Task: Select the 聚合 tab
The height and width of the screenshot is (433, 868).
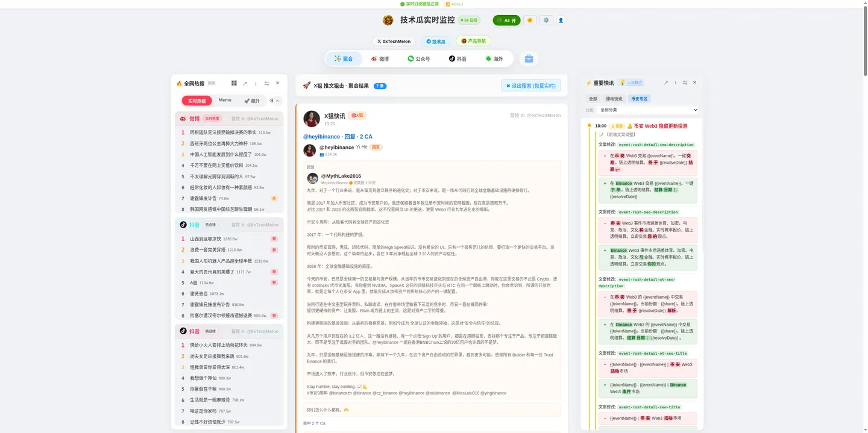Action: [x=344, y=59]
